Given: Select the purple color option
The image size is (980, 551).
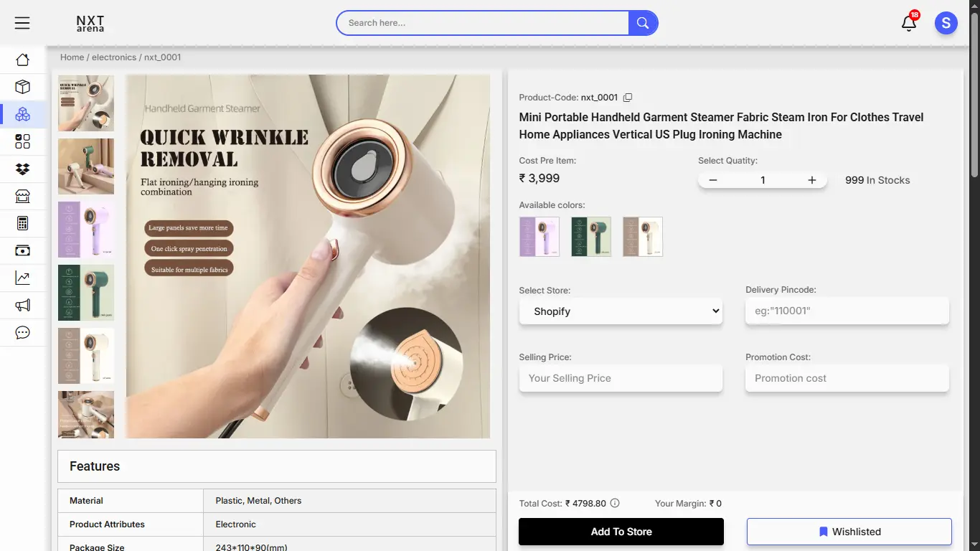Looking at the screenshot, I should pos(539,237).
